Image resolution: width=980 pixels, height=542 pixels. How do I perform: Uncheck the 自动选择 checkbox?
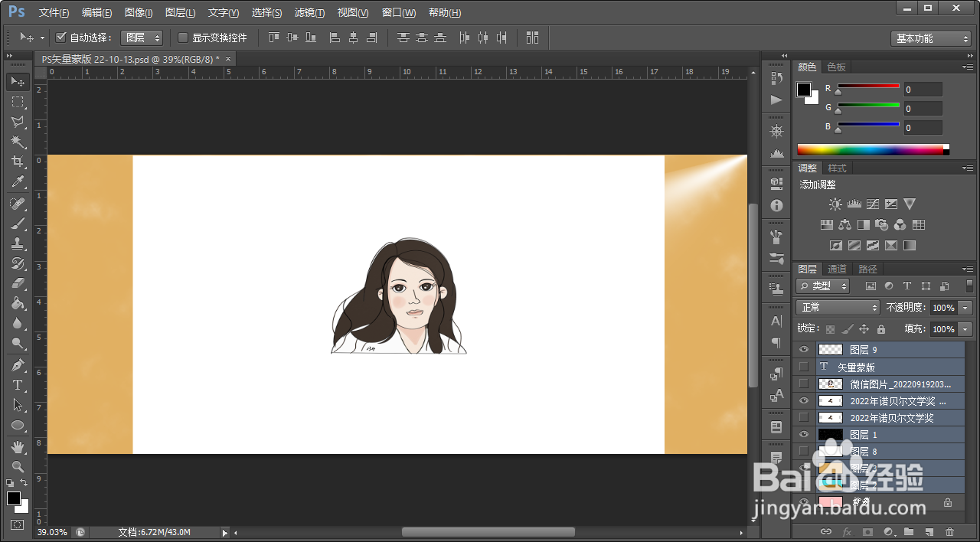(61, 38)
